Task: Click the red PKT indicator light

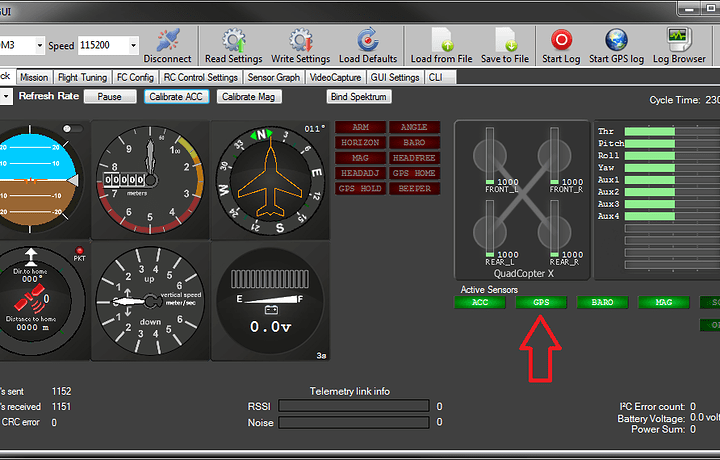Action: pos(79,251)
